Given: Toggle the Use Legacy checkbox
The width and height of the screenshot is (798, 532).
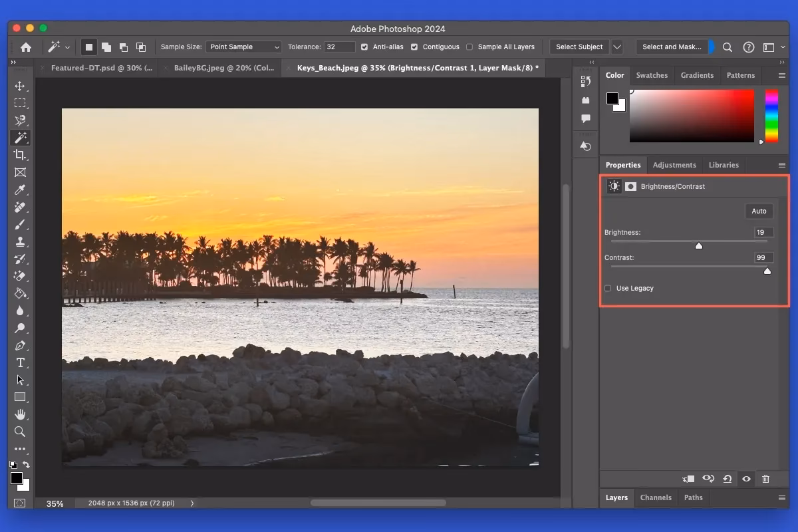Looking at the screenshot, I should [607, 288].
